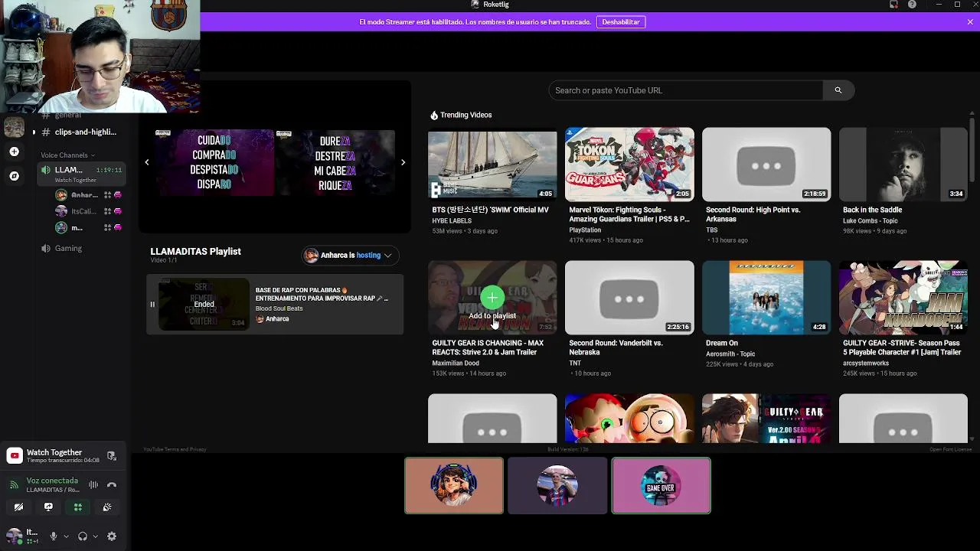The width and height of the screenshot is (980, 551).
Task: Go to previous lyric carousel slide
Action: point(147,162)
